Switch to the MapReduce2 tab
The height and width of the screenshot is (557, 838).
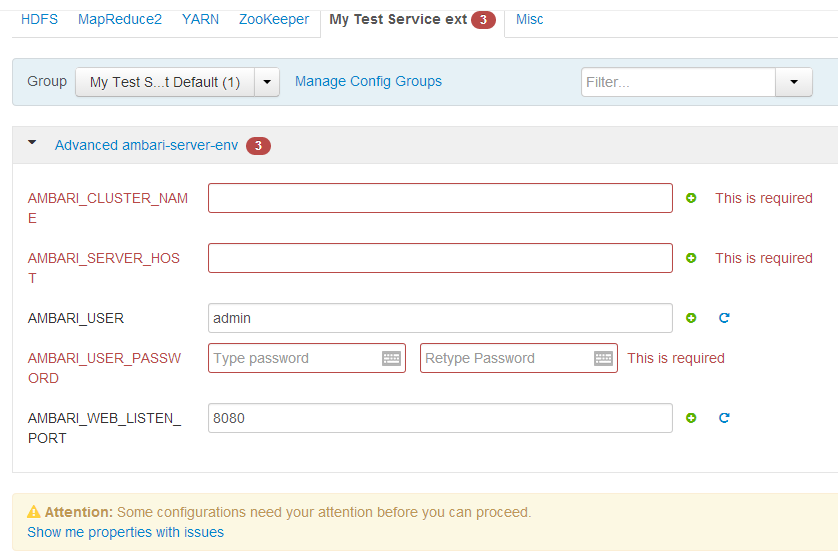[x=120, y=19]
